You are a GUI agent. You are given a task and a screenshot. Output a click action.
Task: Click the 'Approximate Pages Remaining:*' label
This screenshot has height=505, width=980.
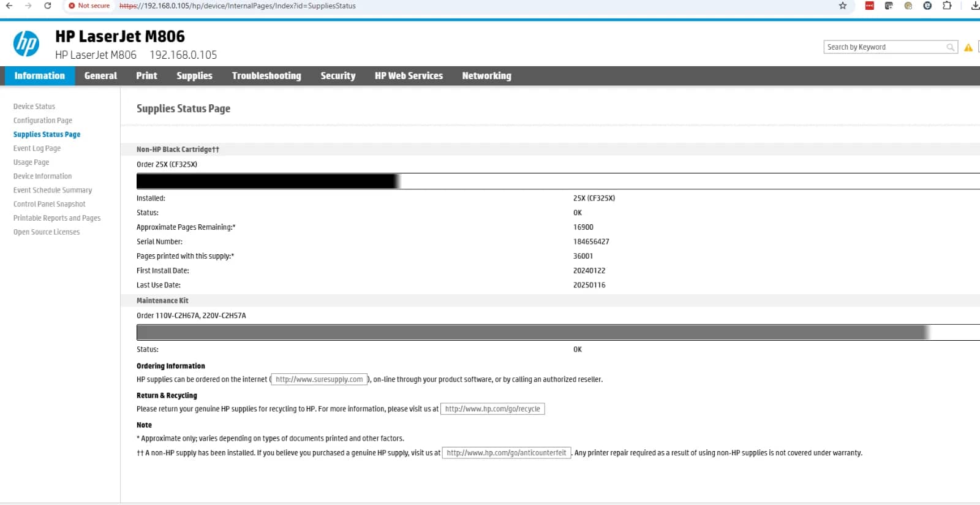(186, 227)
